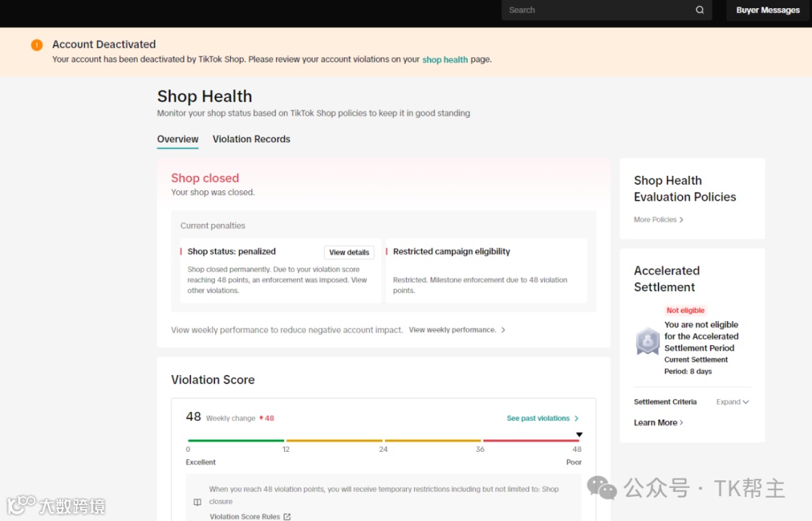Click the book icon beside violation note
Screen dimensions: 812x521
click(x=197, y=502)
